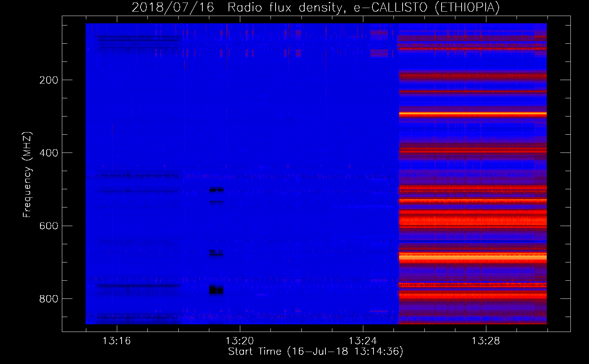The height and width of the screenshot is (364, 589).
Task: Click the 13:20 time tick label
Action: point(240,341)
